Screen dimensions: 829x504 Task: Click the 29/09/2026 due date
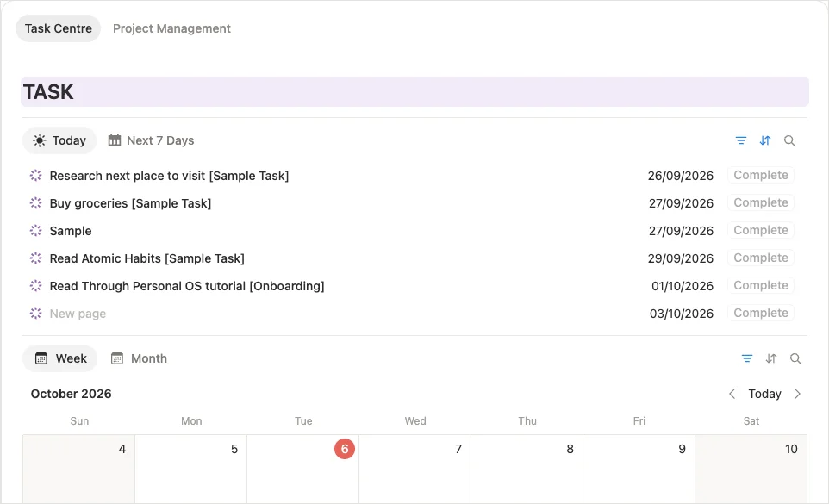coord(681,258)
